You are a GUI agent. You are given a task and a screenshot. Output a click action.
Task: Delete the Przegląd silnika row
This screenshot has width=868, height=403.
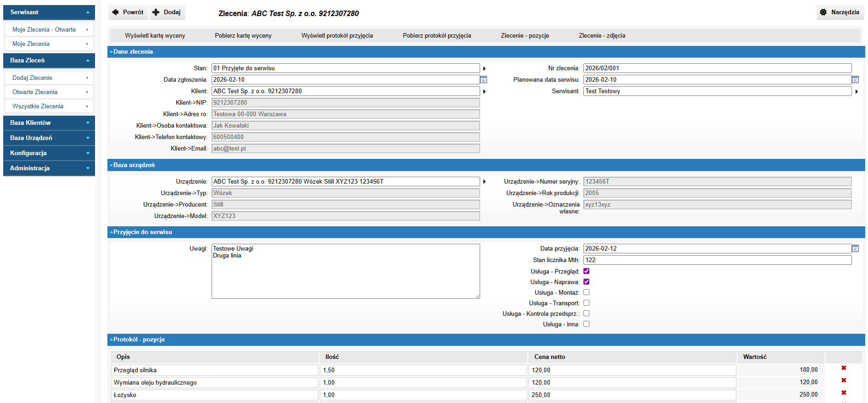[x=843, y=368]
